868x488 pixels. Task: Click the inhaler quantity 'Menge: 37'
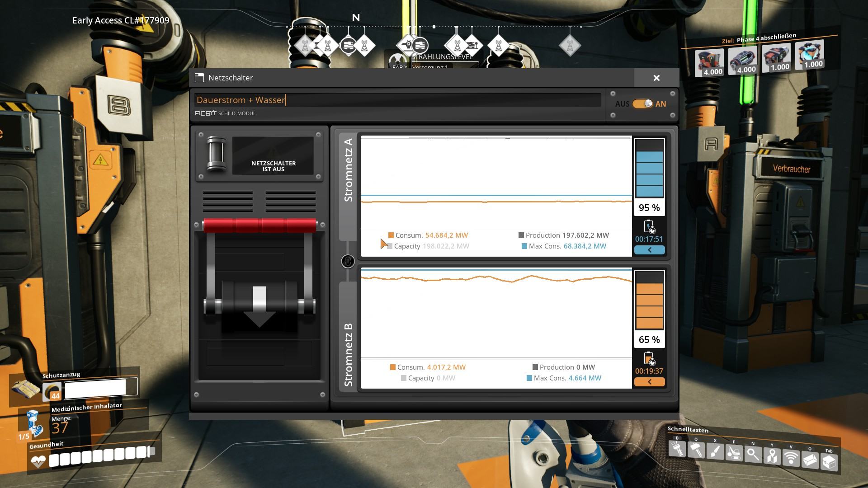click(x=61, y=425)
